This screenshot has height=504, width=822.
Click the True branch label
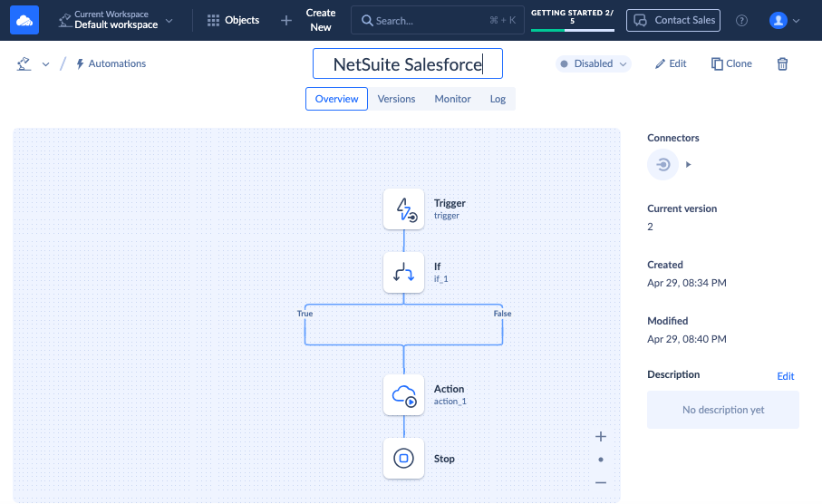tap(305, 313)
